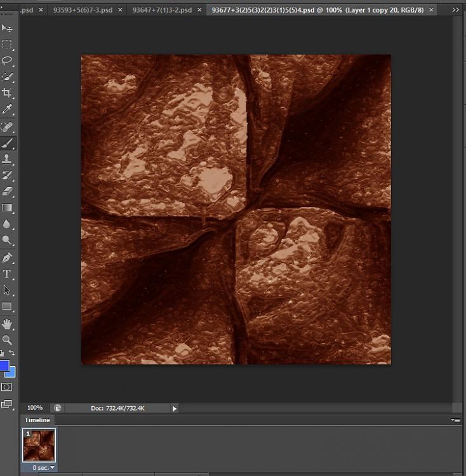Select the Quick Selection tool

click(7, 77)
